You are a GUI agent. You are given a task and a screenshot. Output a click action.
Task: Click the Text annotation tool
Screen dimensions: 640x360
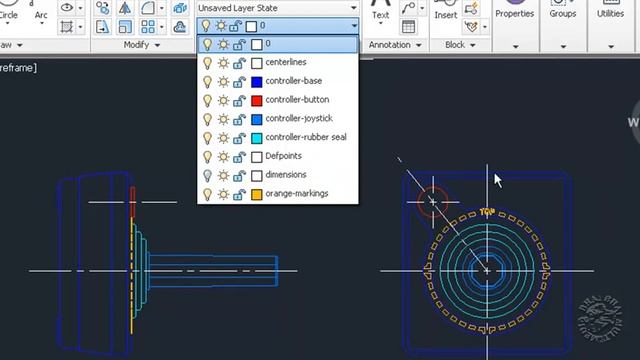click(x=380, y=11)
